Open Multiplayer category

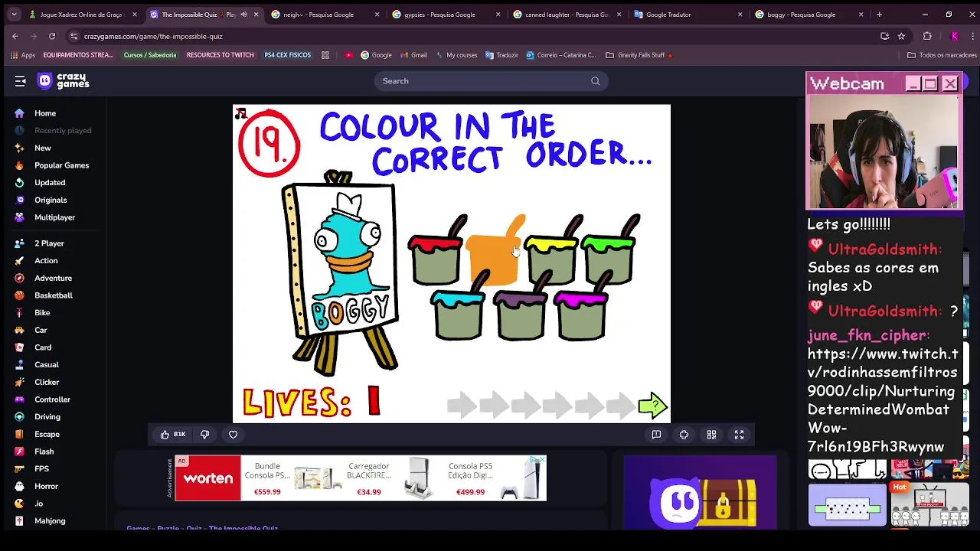54,217
